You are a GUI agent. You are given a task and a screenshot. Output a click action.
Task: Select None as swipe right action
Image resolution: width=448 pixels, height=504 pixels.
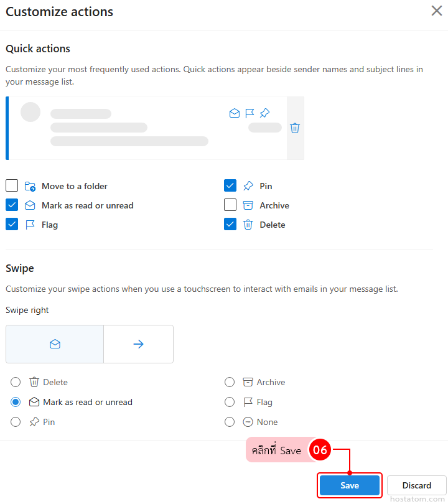[x=229, y=422]
